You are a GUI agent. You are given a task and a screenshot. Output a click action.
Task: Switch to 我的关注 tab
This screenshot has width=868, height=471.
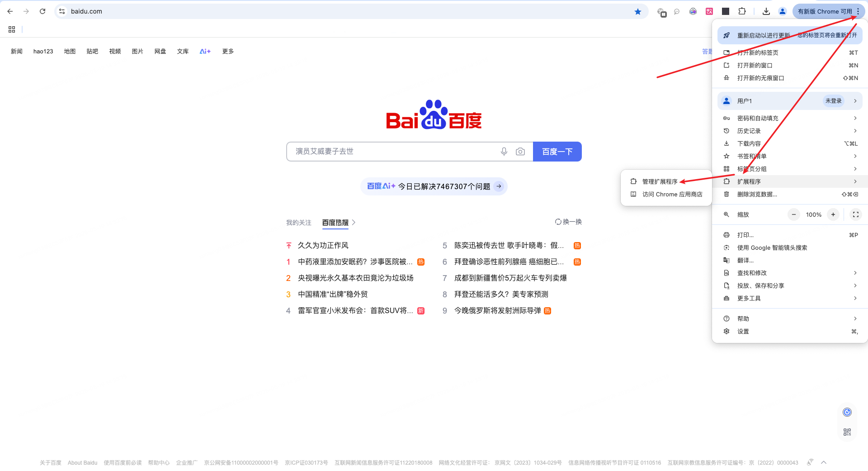[299, 223]
